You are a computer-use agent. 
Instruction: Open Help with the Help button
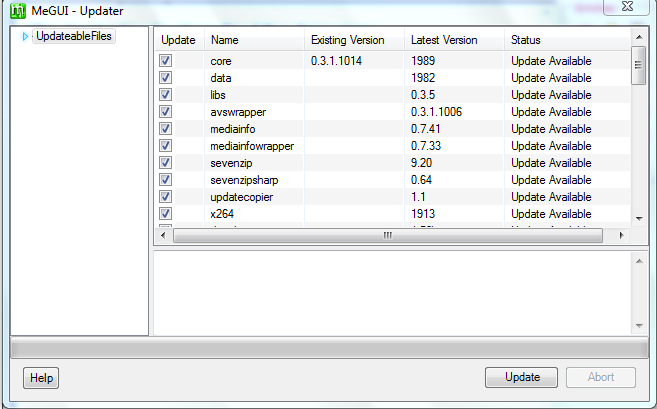click(41, 378)
